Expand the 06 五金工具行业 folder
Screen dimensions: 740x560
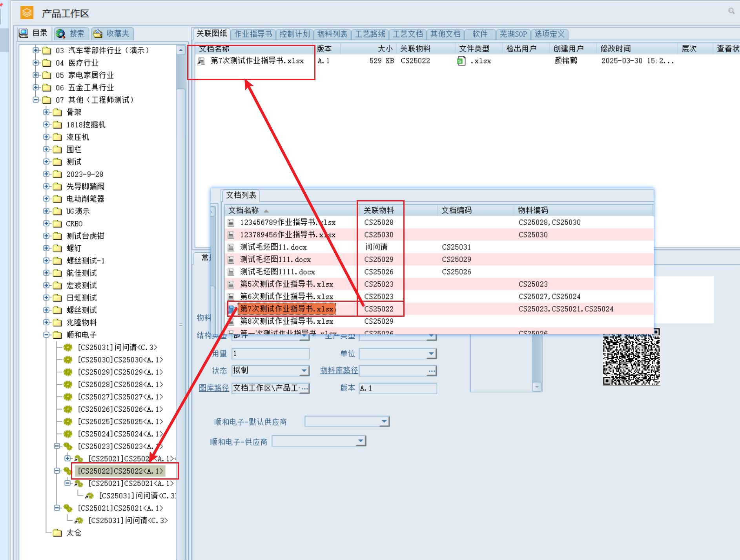pos(36,88)
